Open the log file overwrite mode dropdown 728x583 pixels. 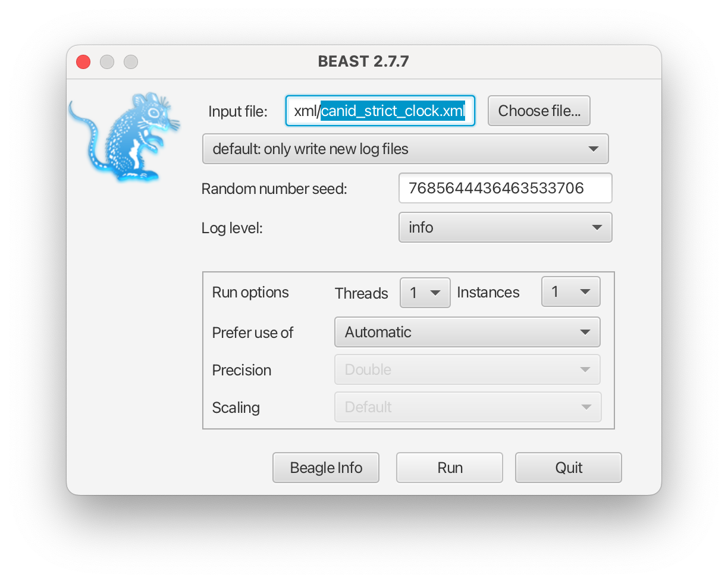(405, 149)
